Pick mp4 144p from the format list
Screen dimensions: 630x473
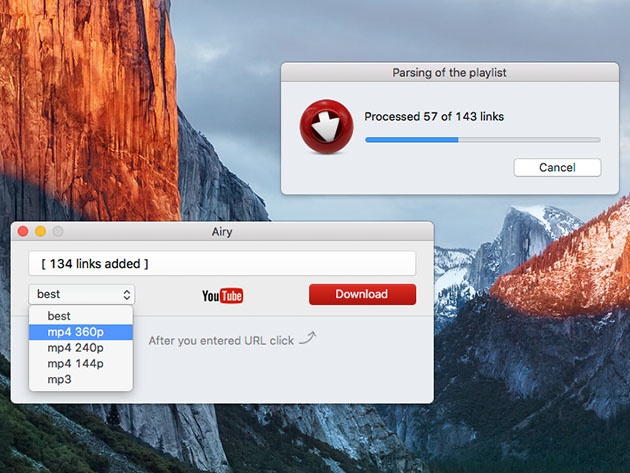pyautogui.click(x=81, y=363)
